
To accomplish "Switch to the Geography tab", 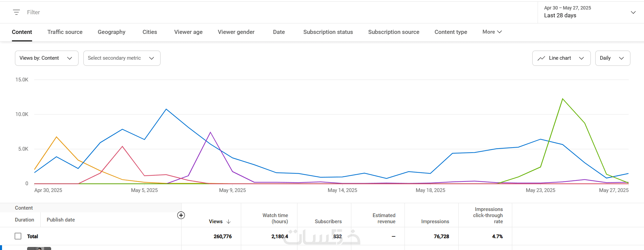I will point(111,32).
